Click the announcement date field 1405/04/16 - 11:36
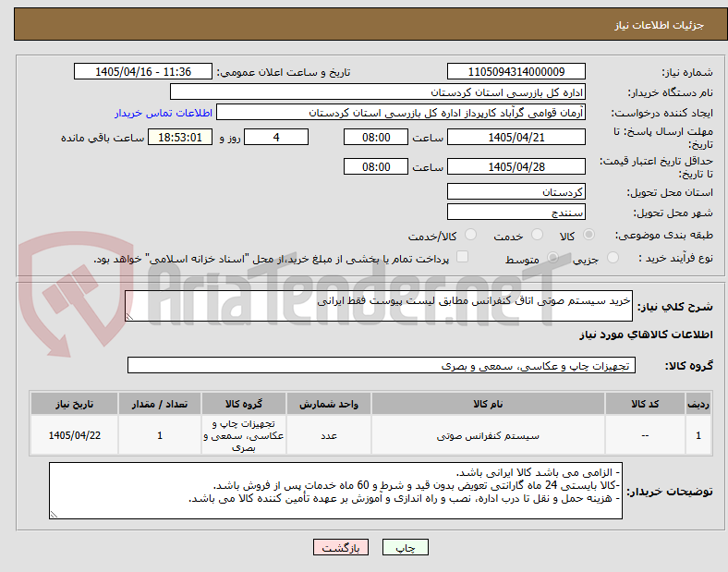The height and width of the screenshot is (572, 728). pyautogui.click(x=143, y=71)
